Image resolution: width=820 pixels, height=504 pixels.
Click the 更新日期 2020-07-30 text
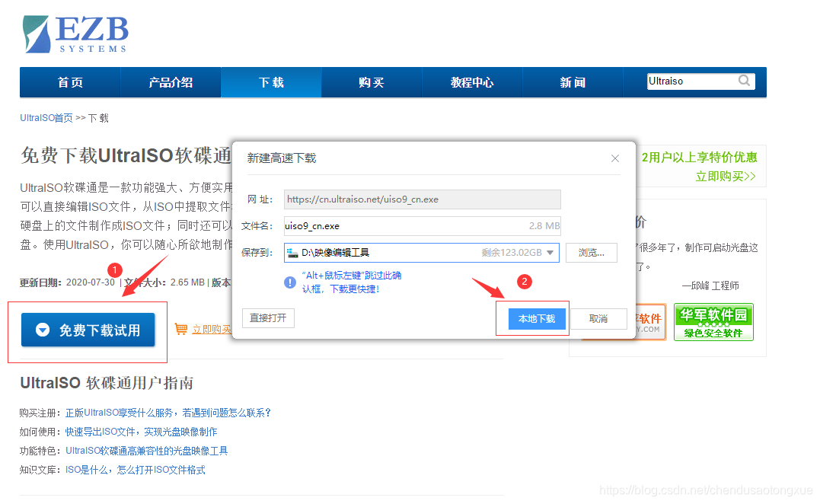[x=67, y=282]
